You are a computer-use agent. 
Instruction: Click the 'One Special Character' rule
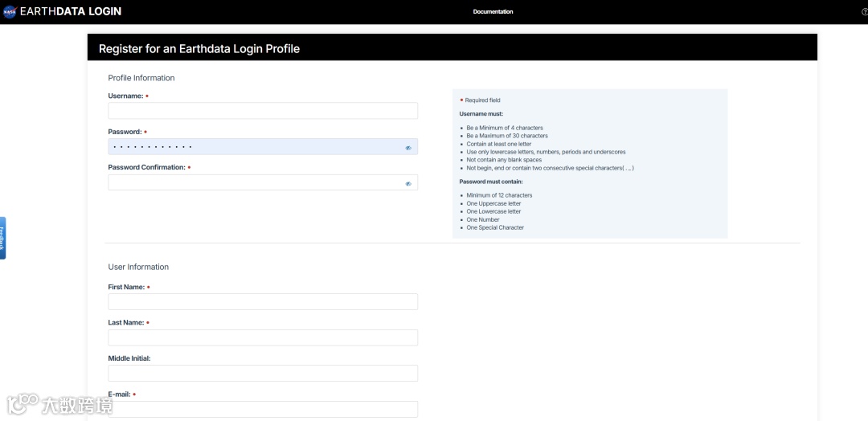tap(495, 227)
